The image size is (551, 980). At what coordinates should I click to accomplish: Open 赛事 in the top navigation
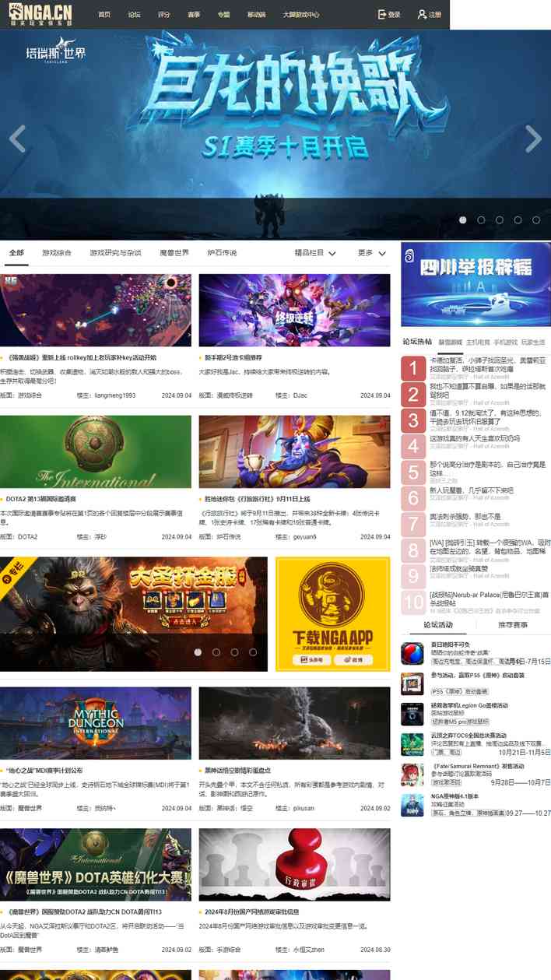[194, 15]
